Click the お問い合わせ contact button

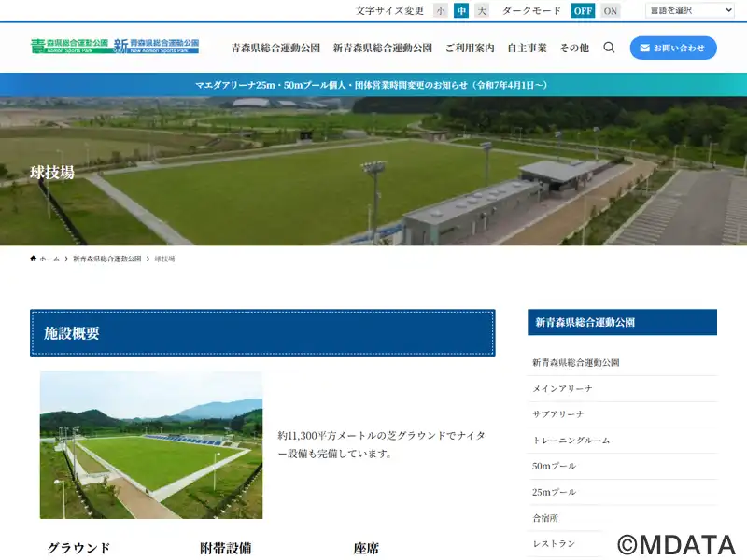[673, 48]
